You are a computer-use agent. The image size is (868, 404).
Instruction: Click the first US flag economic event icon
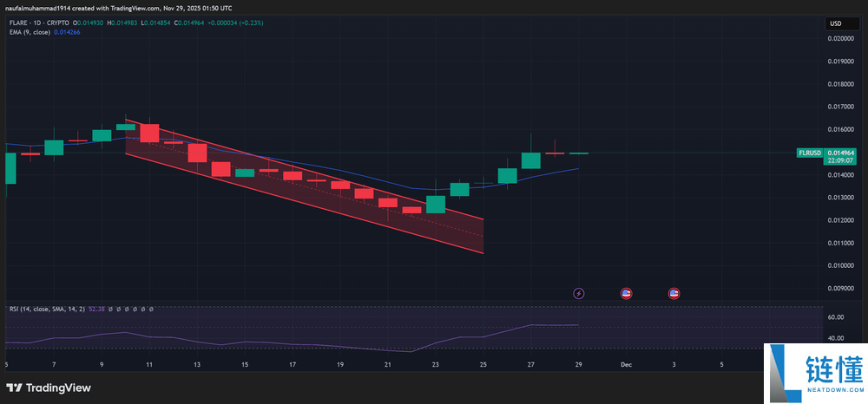coord(626,294)
